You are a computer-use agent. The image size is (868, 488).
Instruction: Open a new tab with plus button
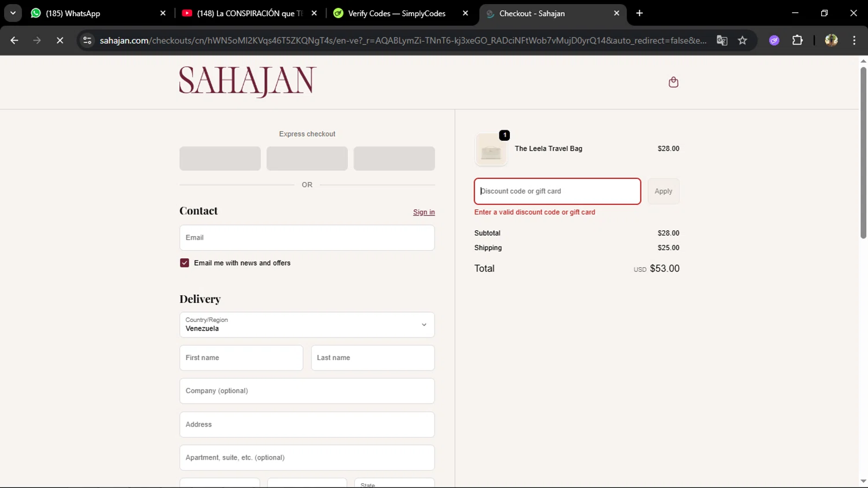(639, 13)
